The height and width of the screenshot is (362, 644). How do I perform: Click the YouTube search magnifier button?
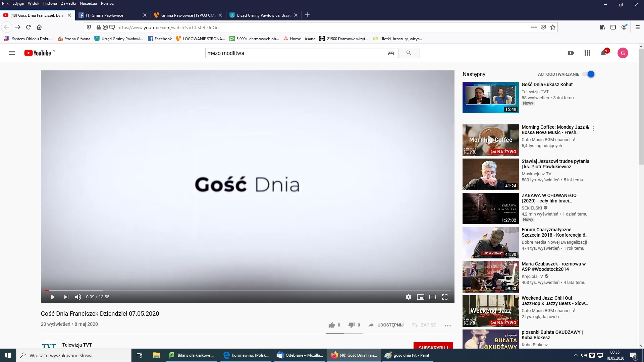pyautogui.click(x=409, y=53)
